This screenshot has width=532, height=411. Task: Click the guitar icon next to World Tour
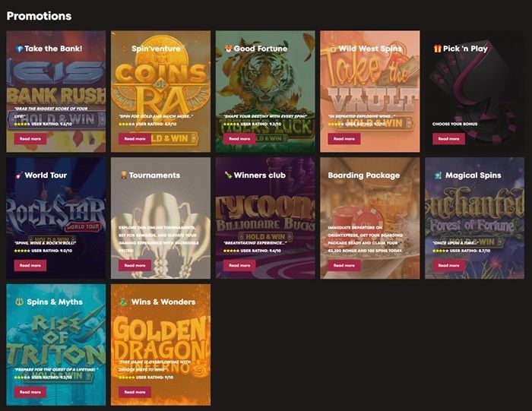19,175
